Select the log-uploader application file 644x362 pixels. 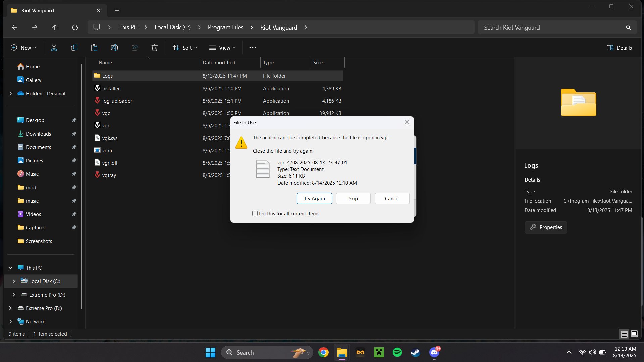pos(217,101)
